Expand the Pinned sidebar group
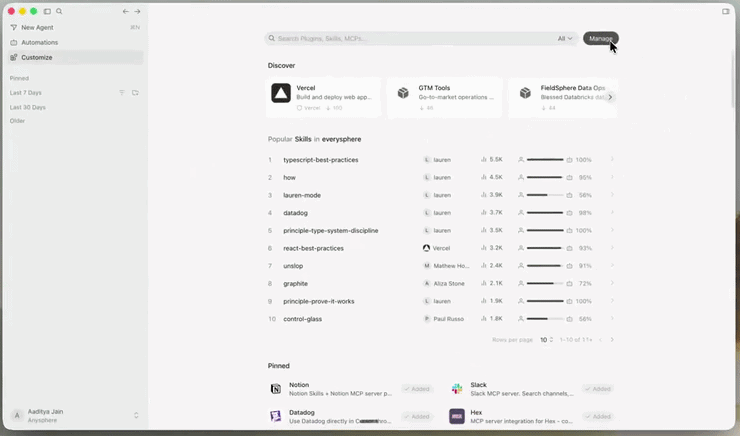The height and width of the screenshot is (436, 740). (19, 78)
